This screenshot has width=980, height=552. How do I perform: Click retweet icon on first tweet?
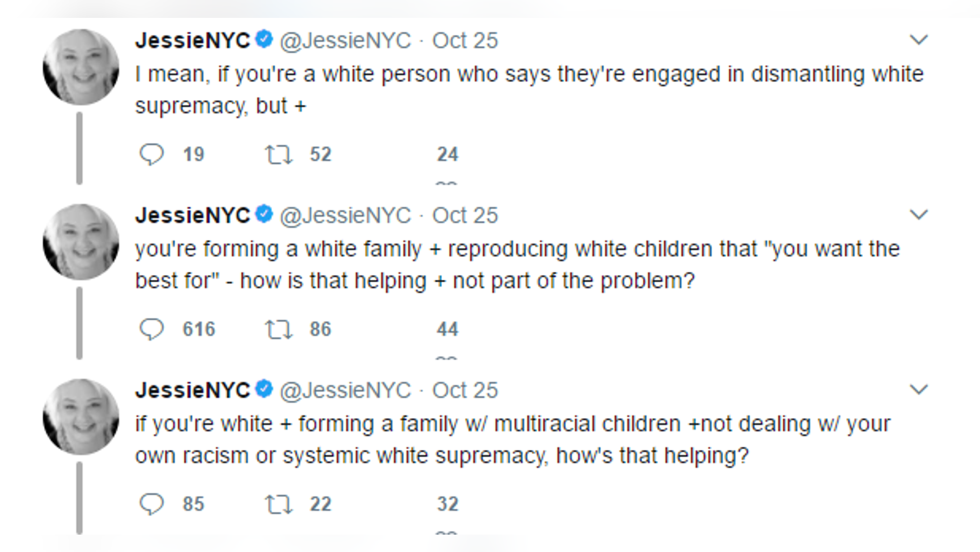[278, 154]
